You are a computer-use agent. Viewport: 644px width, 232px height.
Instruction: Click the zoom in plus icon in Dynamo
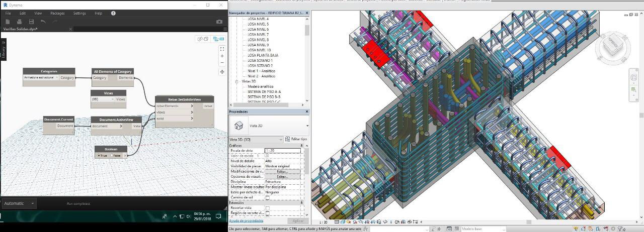click(222, 56)
